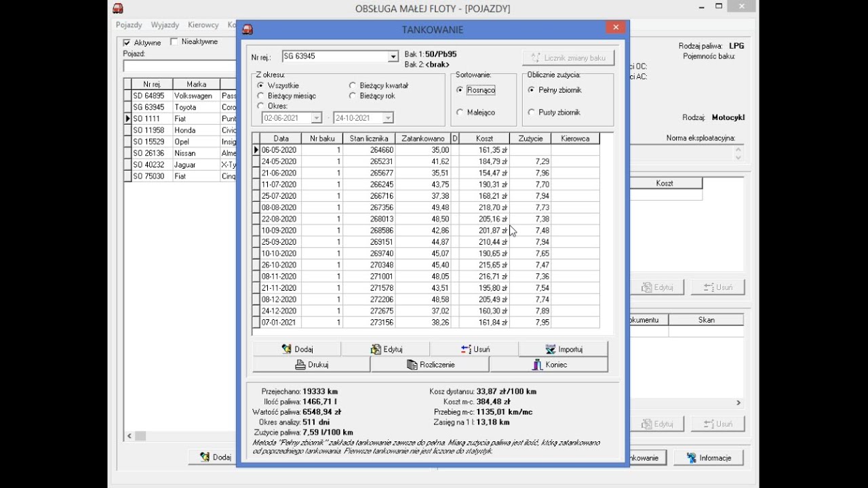Open the Nr rej. dropdown
The image size is (868, 488).
(393, 56)
